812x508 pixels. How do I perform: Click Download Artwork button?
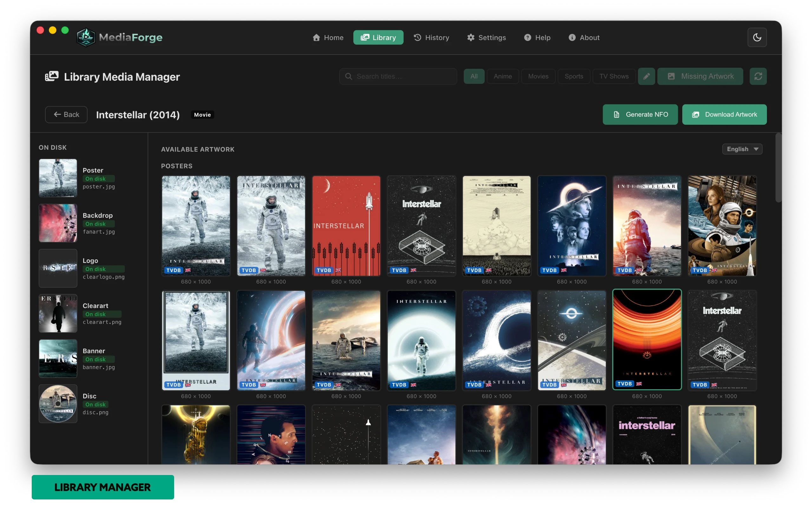coord(724,115)
